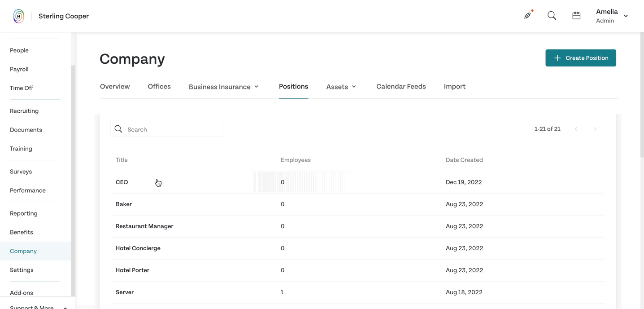Open the search magnifier in top bar

552,16
